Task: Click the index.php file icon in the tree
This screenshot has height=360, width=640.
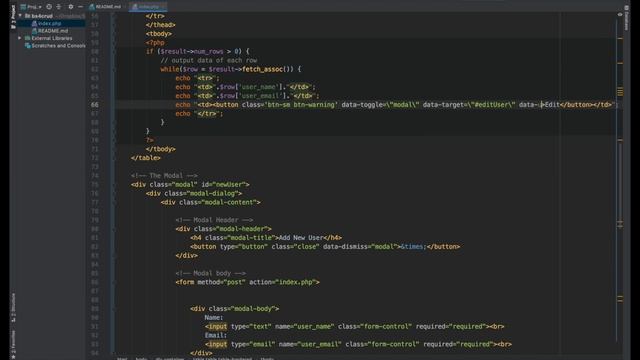Action: pyautogui.click(x=34, y=24)
